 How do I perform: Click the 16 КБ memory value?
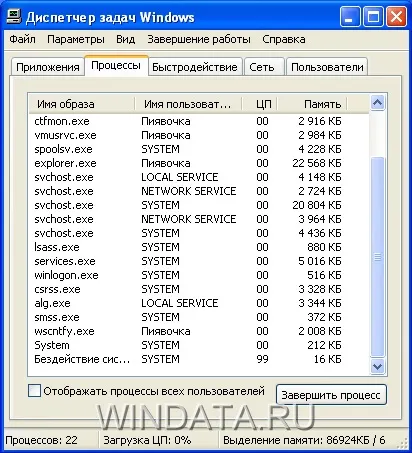coord(327,359)
